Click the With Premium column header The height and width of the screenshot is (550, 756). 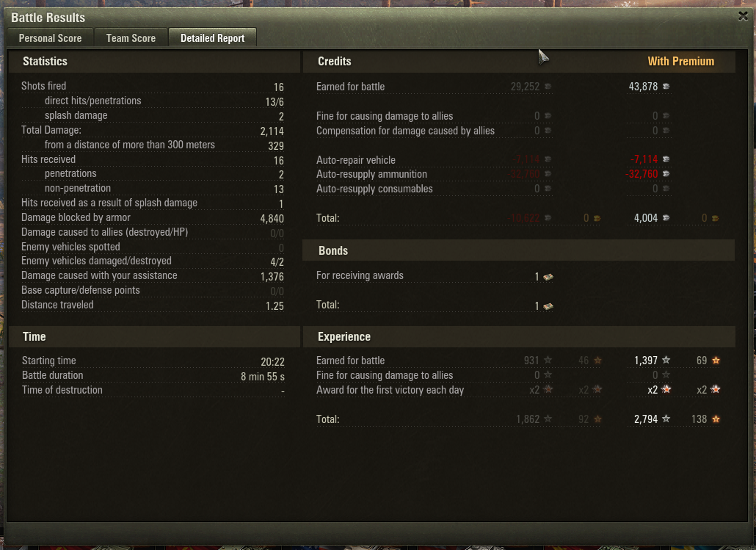[x=681, y=61]
